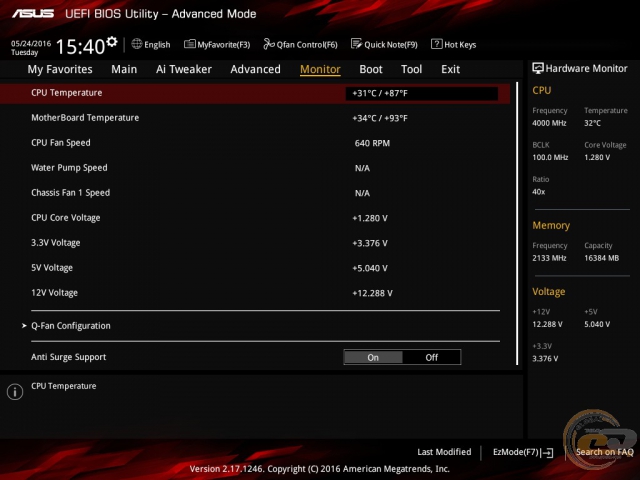
Task: Click the 4000 MHz CPU frequency reading
Action: point(549,123)
